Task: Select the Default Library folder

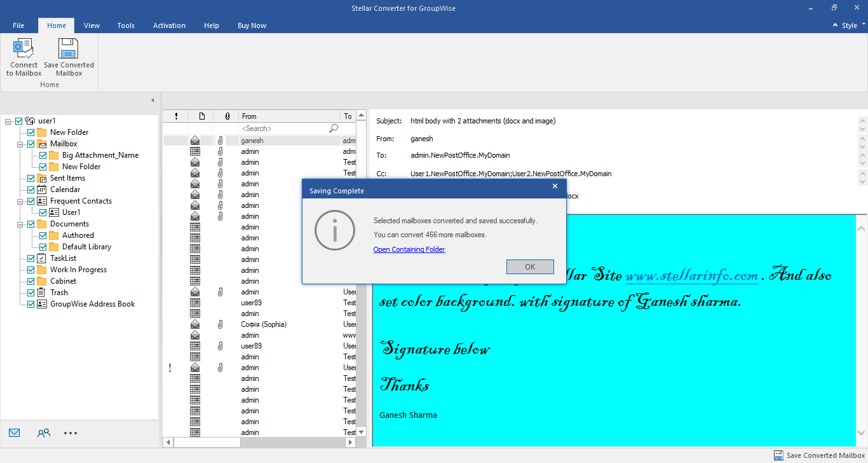Action: pos(86,247)
